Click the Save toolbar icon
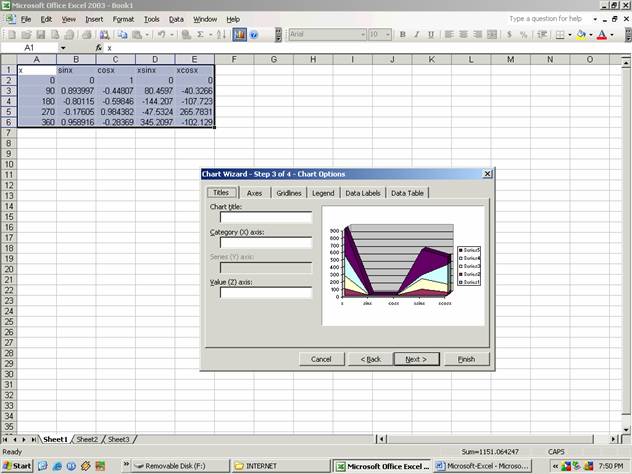The width and height of the screenshot is (632, 474). point(41,35)
